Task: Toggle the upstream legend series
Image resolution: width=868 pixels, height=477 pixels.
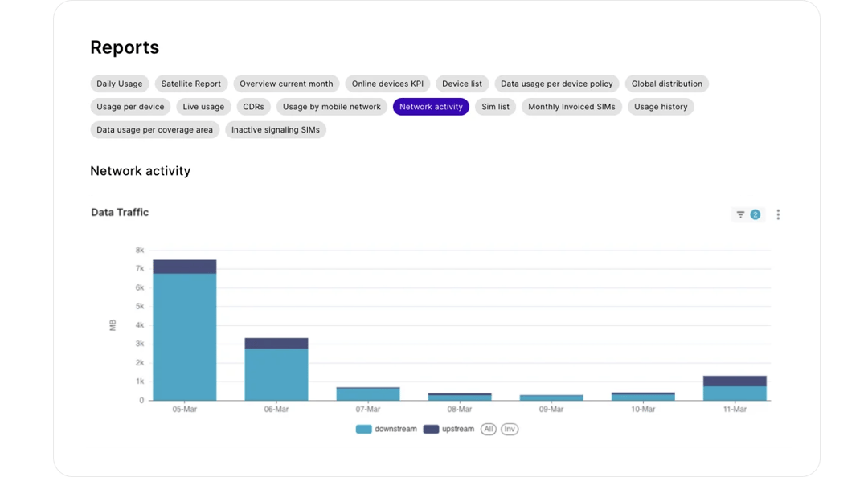Action: [x=448, y=429]
